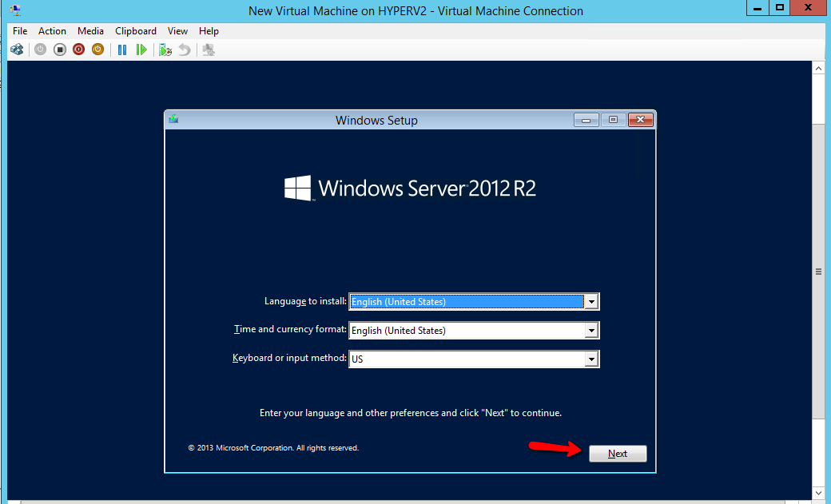
Task: Minimize the Windows Setup dialog
Action: coord(586,120)
